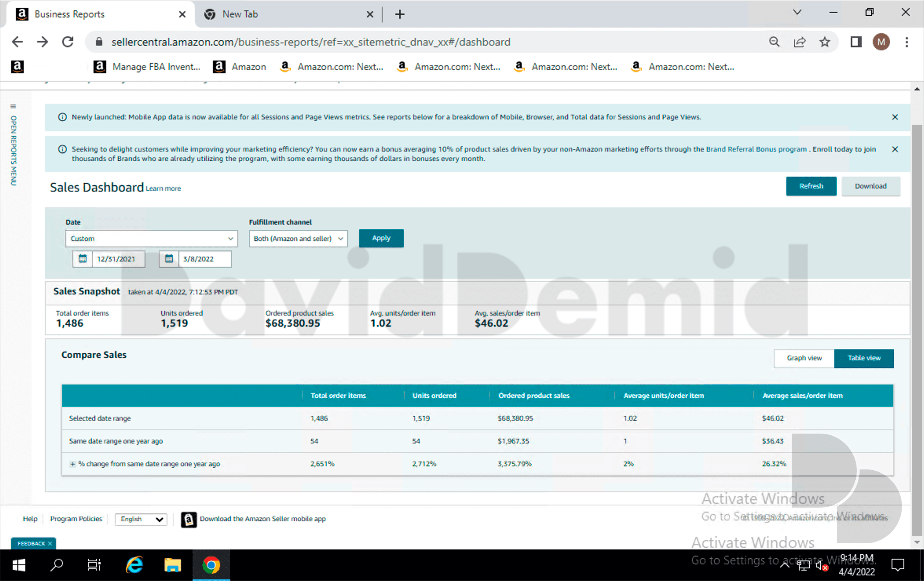Open the start date calendar icon
Viewport: 924px width, 581px height.
(x=82, y=259)
